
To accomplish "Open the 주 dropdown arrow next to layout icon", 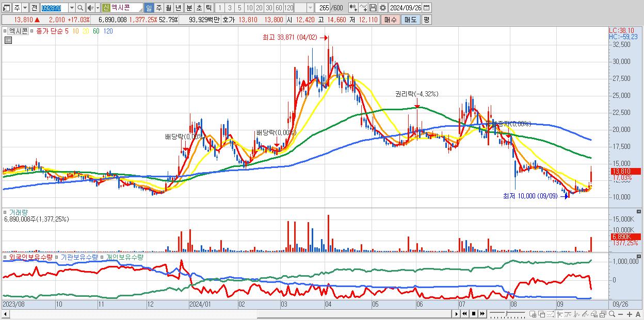I will pyautogui.click(x=25, y=8).
